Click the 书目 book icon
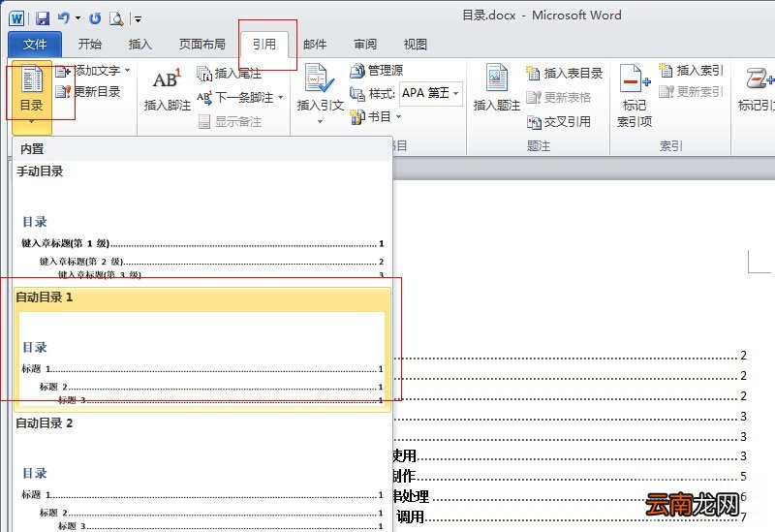 pyautogui.click(x=356, y=117)
